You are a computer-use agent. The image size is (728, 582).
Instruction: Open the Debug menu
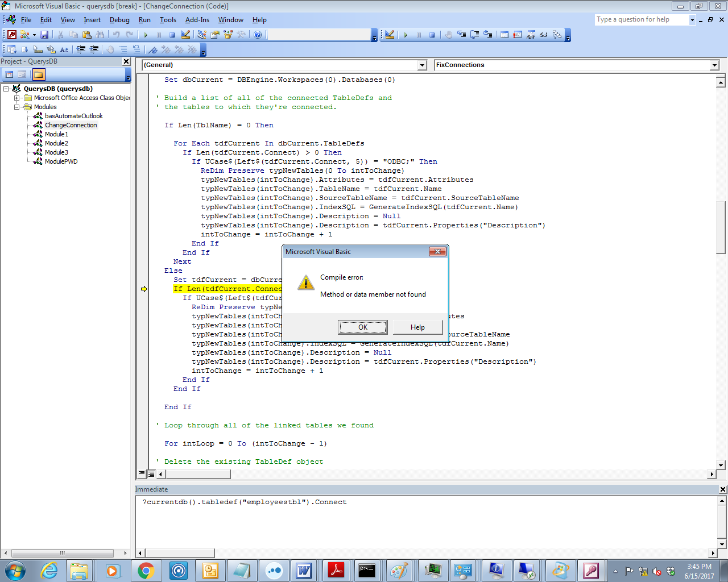coord(119,19)
